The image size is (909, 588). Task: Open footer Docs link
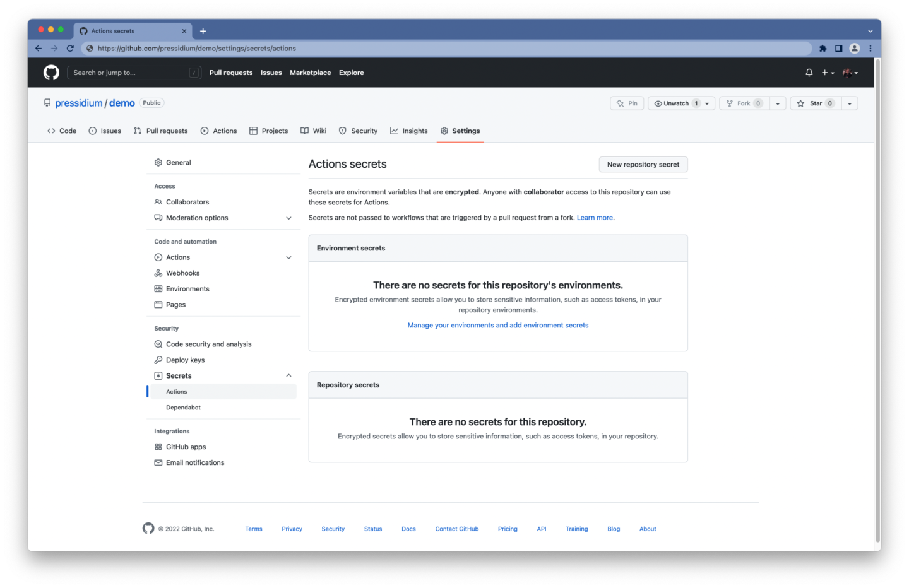coord(408,529)
